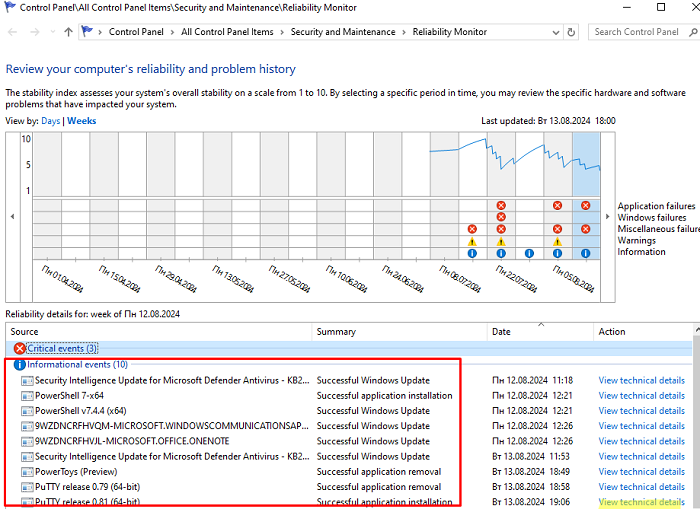This screenshot has height=509, width=700.
Task: Expand the chevron before Control Panel breadcrumb
Action: [100, 32]
